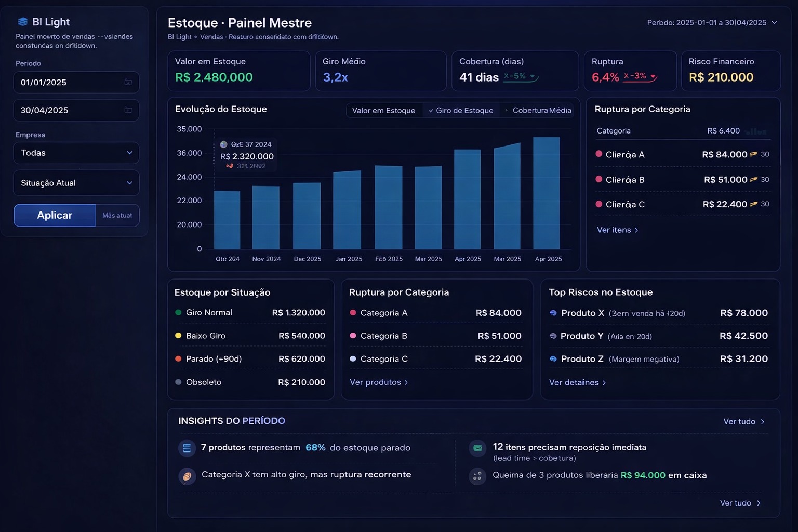Select the Valor em Estoque chart tab
Viewport: 798px width, 532px height.
(x=383, y=110)
